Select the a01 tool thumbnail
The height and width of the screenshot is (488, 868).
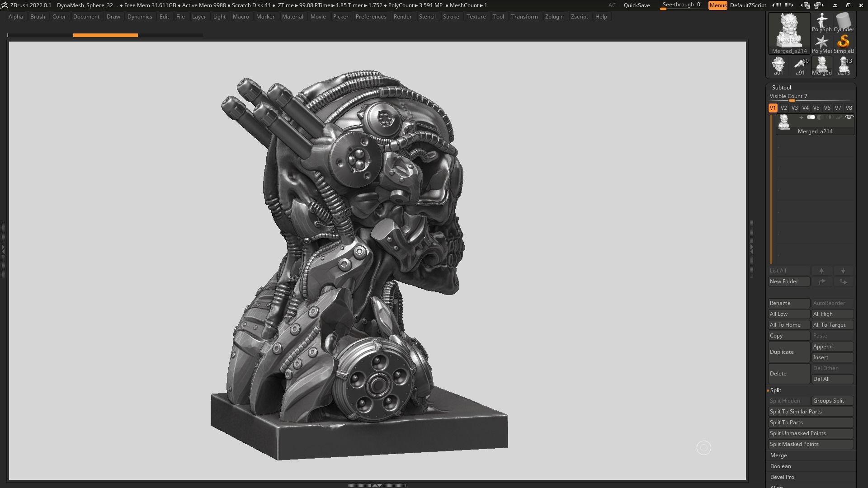click(x=778, y=66)
